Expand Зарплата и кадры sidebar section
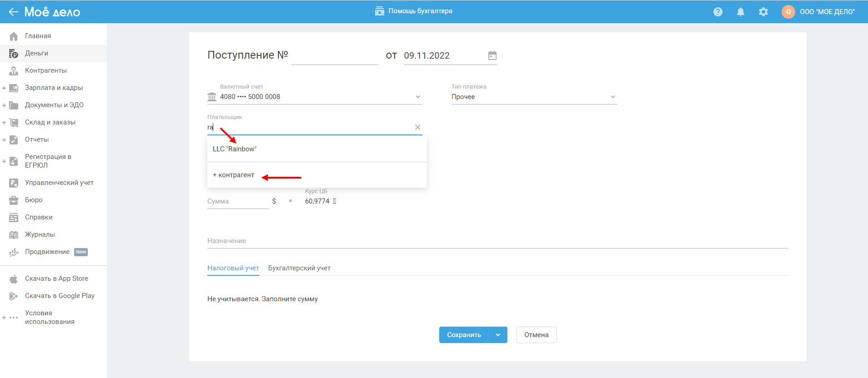This screenshot has width=868, height=378. tap(4, 88)
